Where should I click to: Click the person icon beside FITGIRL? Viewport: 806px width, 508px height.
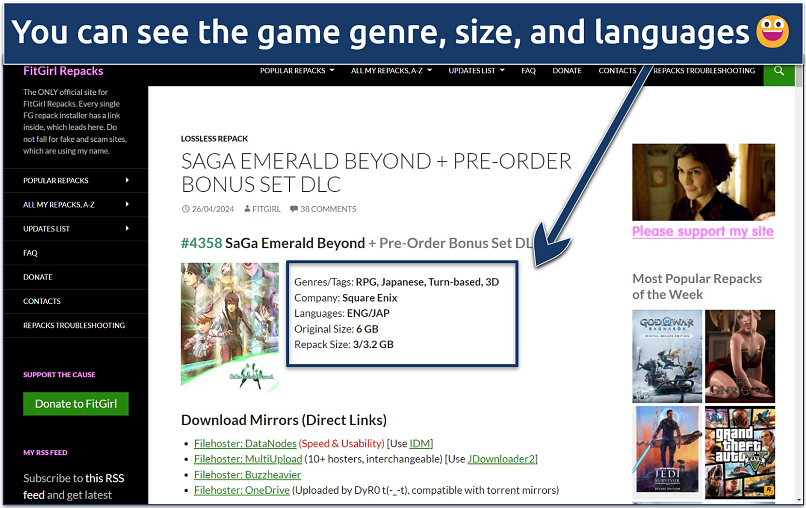(247, 209)
